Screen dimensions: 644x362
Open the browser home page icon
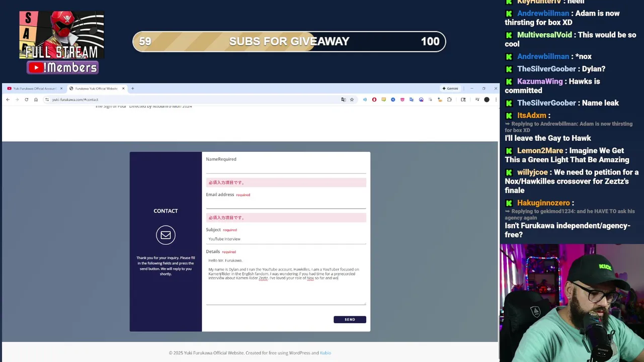click(36, 100)
